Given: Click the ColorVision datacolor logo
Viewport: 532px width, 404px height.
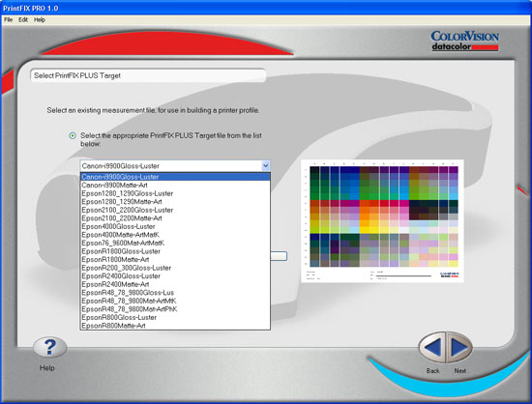Looking at the screenshot, I should [464, 41].
